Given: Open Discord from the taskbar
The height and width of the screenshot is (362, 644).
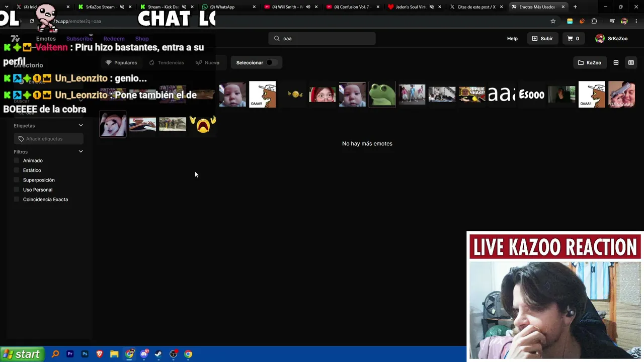Looking at the screenshot, I should coord(144,354).
